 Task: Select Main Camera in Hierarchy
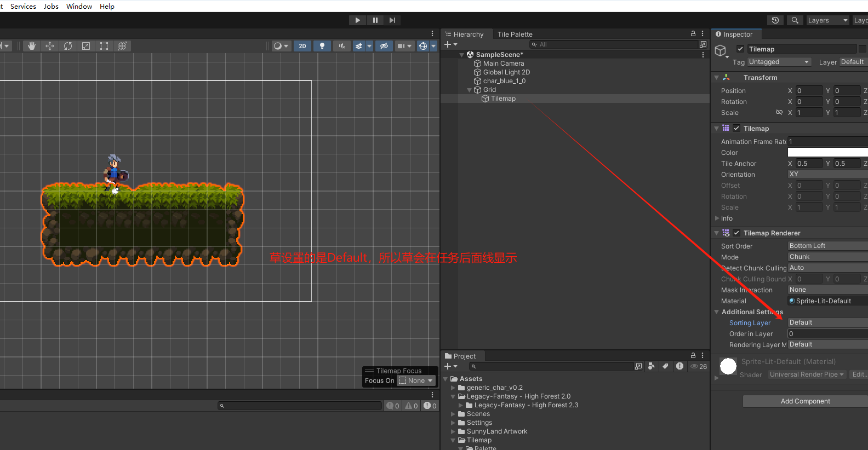click(503, 64)
